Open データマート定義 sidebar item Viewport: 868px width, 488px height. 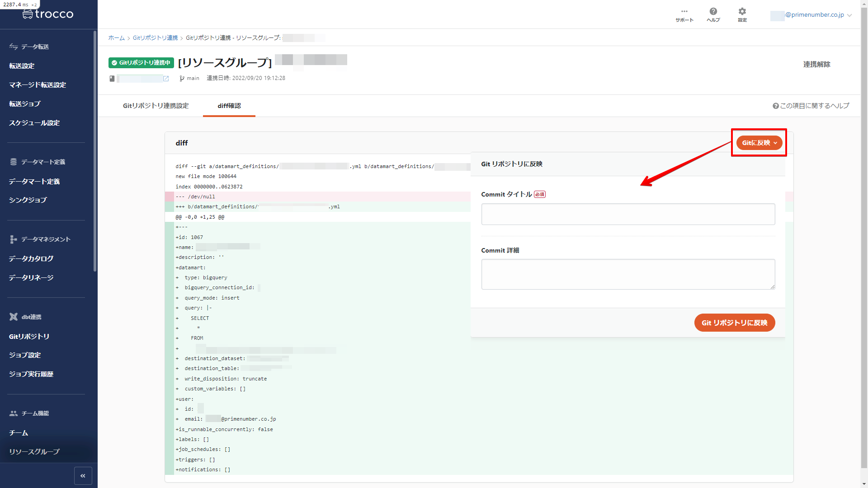point(34,182)
